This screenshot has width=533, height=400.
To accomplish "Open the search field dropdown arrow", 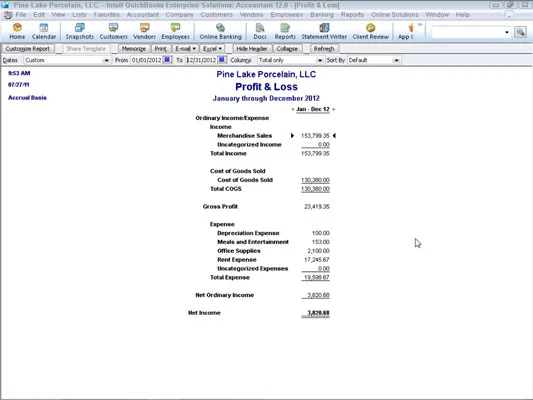I will pyautogui.click(x=507, y=32).
